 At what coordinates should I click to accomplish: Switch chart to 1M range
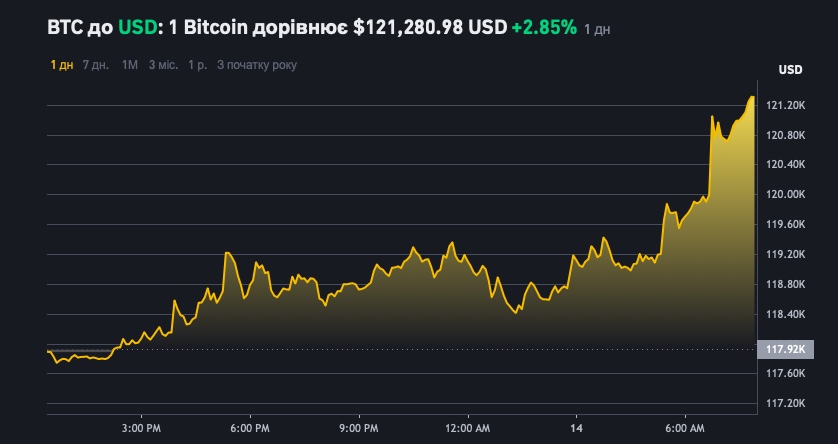point(130,65)
